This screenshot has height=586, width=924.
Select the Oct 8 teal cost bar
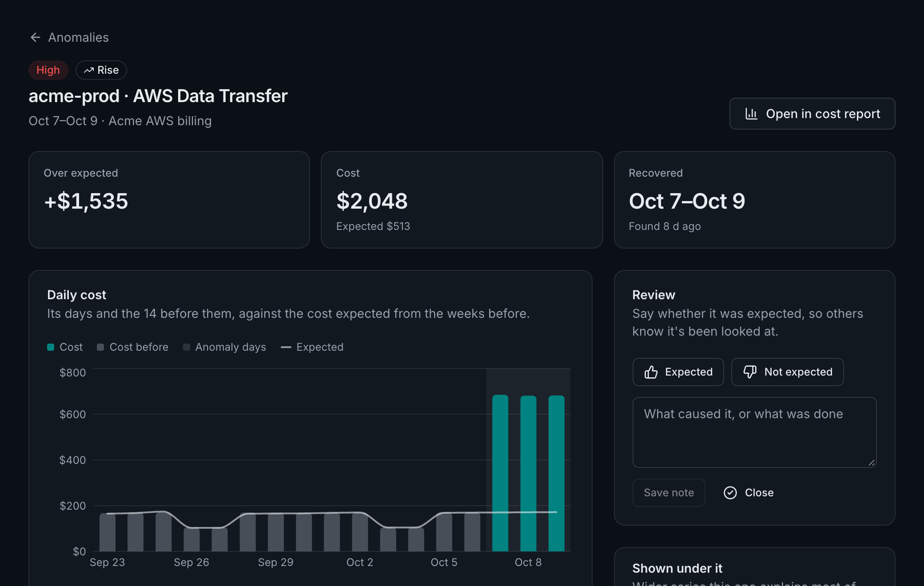click(528, 473)
